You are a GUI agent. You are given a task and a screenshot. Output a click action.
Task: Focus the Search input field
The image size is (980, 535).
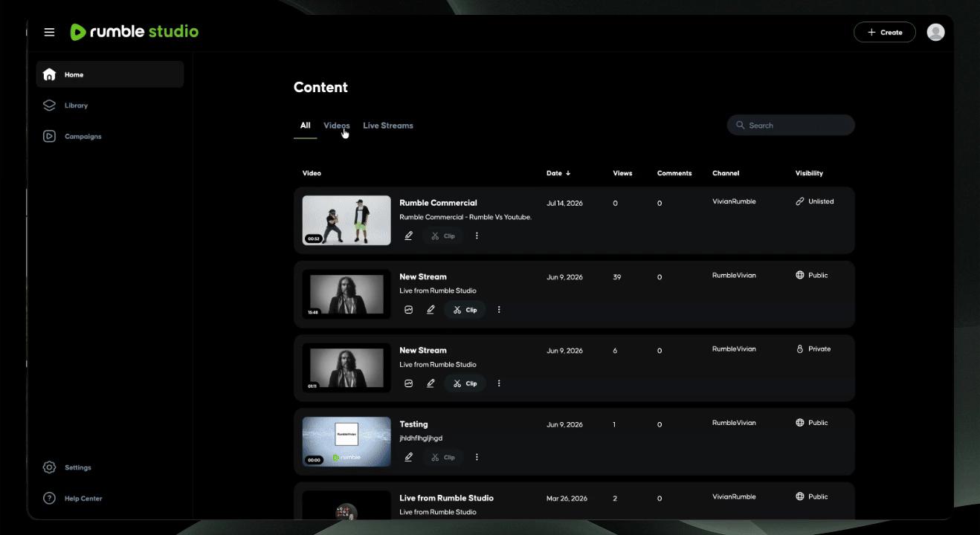pos(791,125)
